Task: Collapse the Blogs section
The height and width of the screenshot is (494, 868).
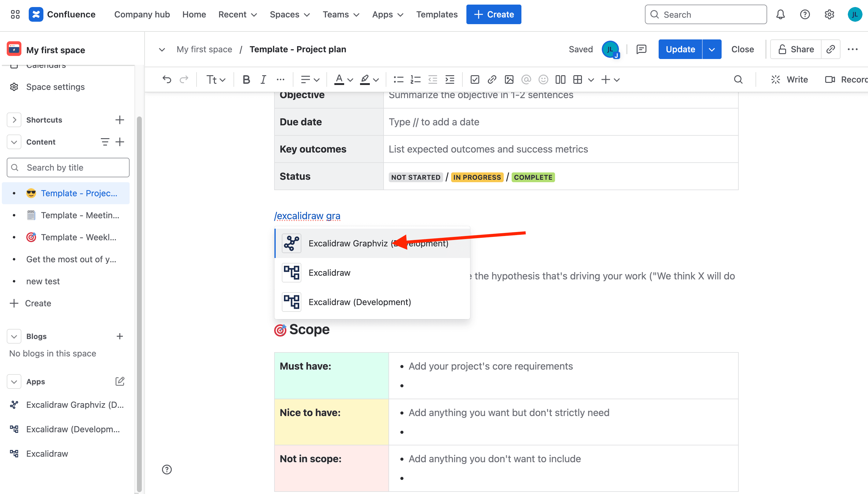Action: pyautogui.click(x=14, y=336)
